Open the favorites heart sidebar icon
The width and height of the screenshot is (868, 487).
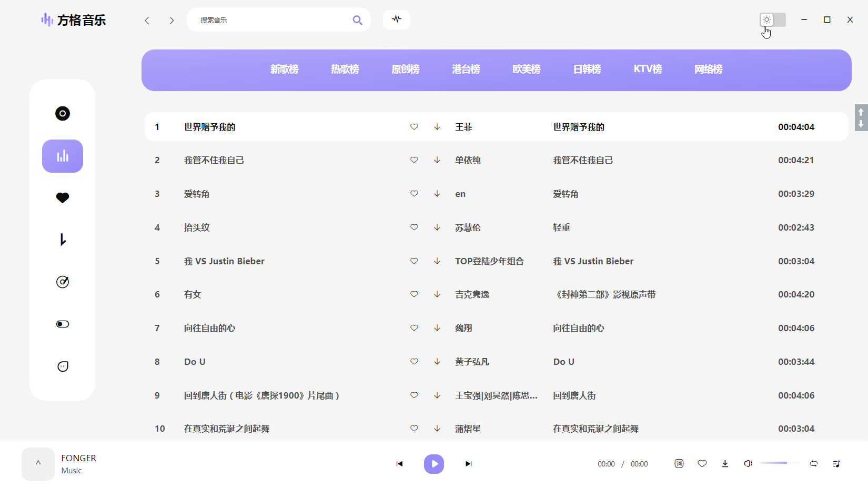pos(63,198)
